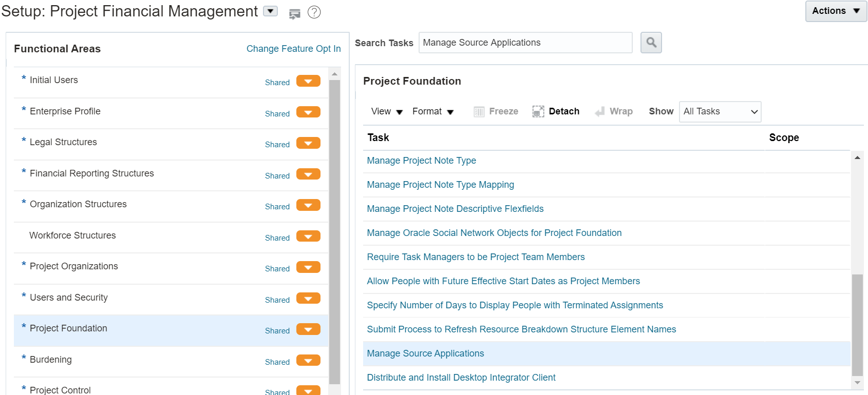This screenshot has width=868, height=395.
Task: Open orange dropdown for Project Organizations
Action: pos(308,267)
